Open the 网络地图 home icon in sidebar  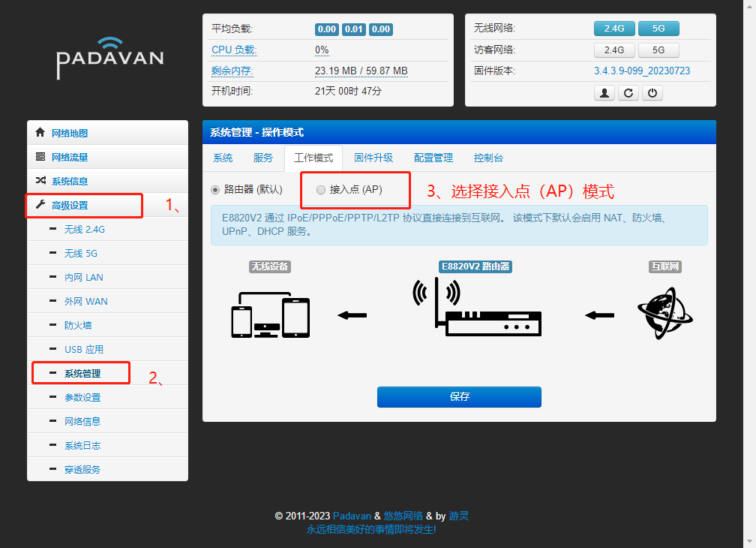click(39, 132)
